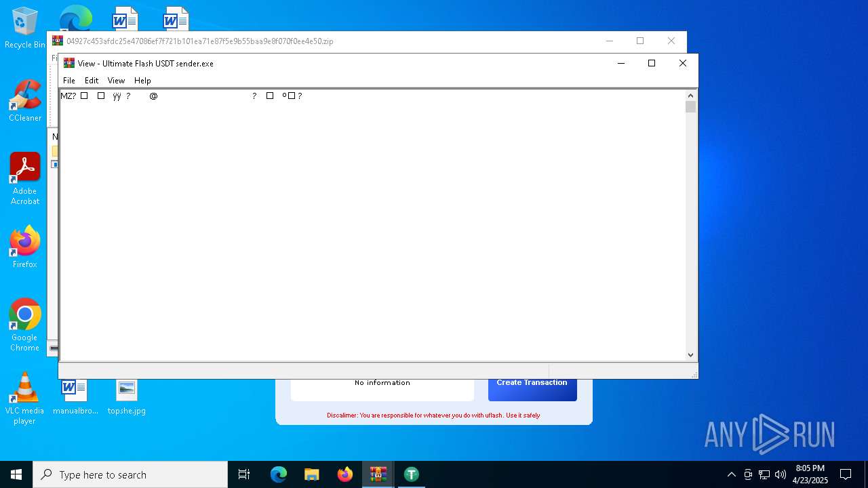
Task: Open File Explorer from taskbar
Action: pyautogui.click(x=312, y=474)
